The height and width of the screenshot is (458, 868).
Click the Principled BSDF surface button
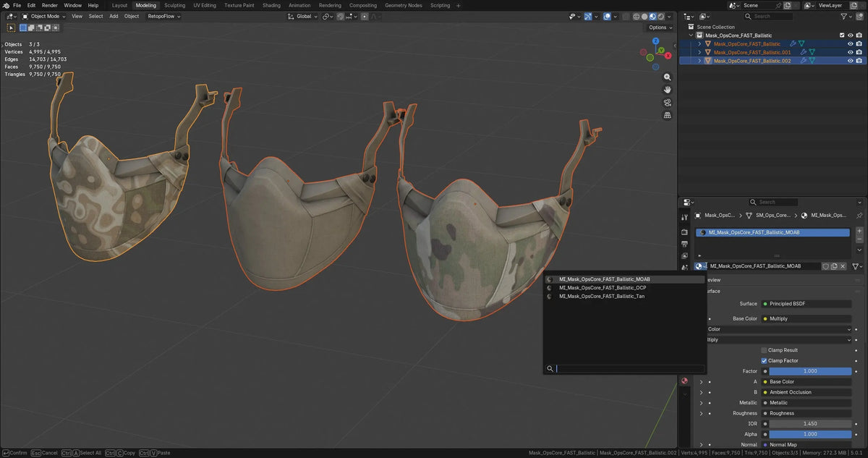(x=806, y=304)
